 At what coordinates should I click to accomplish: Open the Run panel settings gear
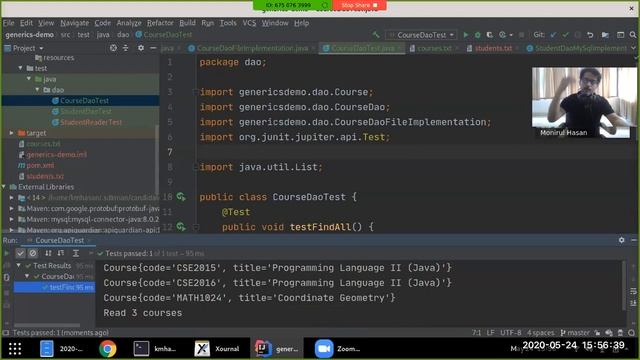coord(621,240)
